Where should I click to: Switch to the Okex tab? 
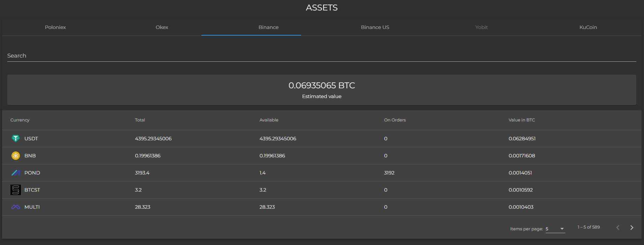(x=162, y=27)
